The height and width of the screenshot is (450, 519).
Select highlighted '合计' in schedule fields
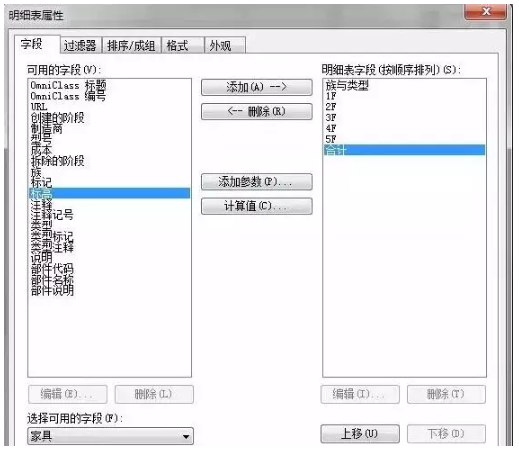pos(404,150)
